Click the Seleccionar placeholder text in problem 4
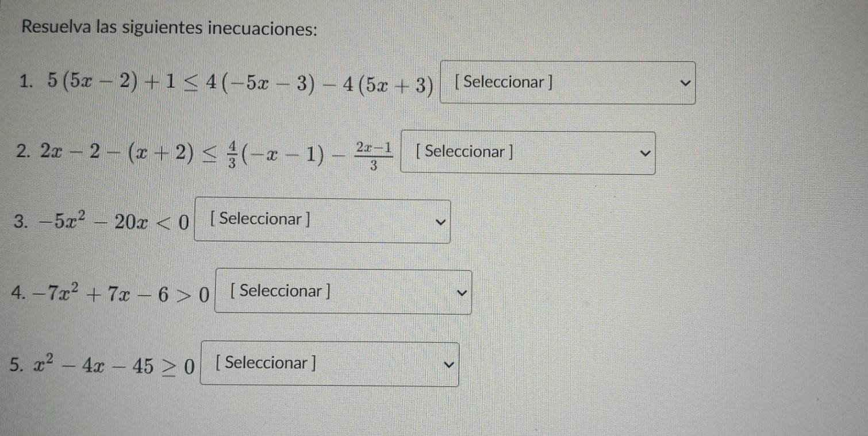 coord(278,291)
